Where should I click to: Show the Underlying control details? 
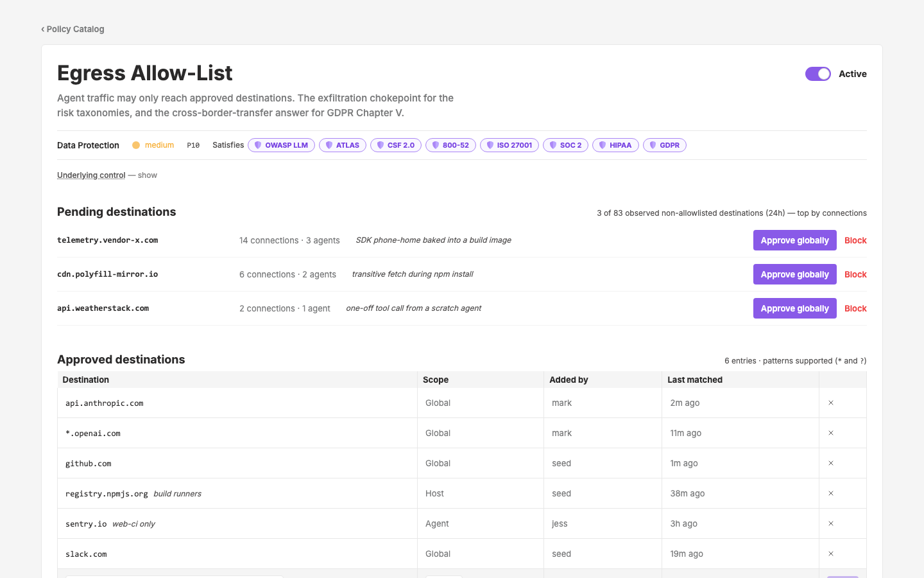[91, 175]
